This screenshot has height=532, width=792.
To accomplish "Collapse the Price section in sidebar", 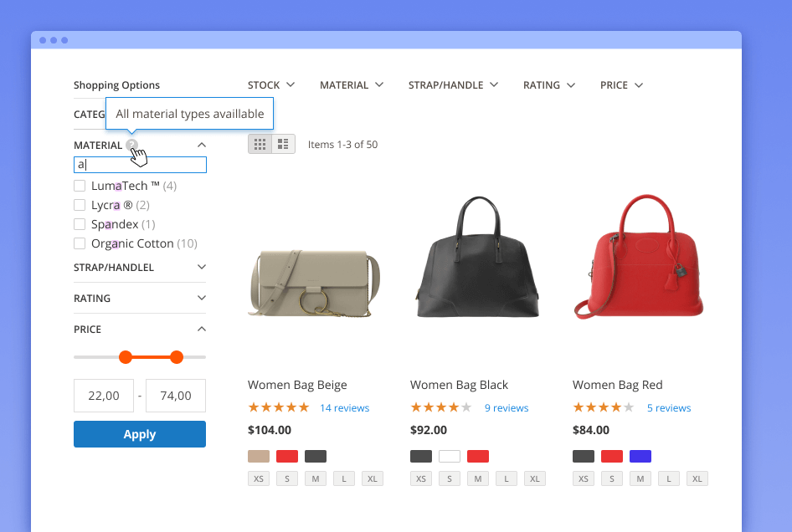I will 201,329.
